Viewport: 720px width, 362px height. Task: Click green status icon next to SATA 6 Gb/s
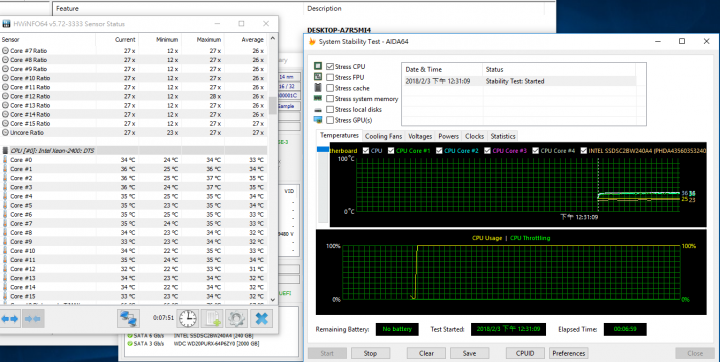click(130, 336)
